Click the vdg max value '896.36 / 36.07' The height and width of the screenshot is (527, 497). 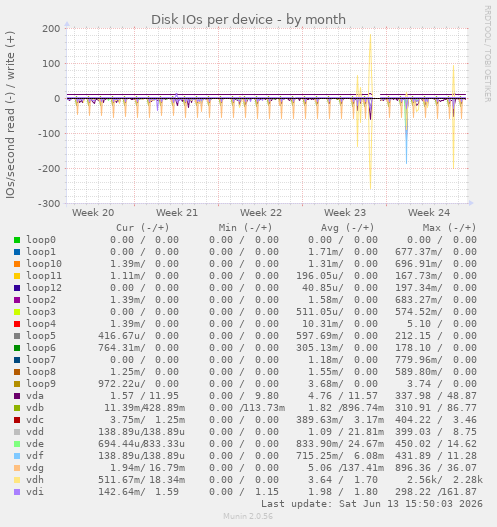click(x=436, y=468)
